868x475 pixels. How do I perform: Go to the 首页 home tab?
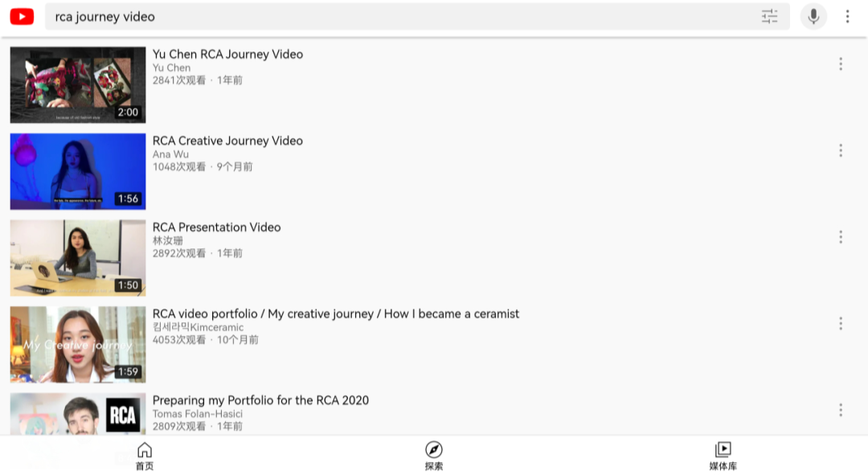click(145, 457)
